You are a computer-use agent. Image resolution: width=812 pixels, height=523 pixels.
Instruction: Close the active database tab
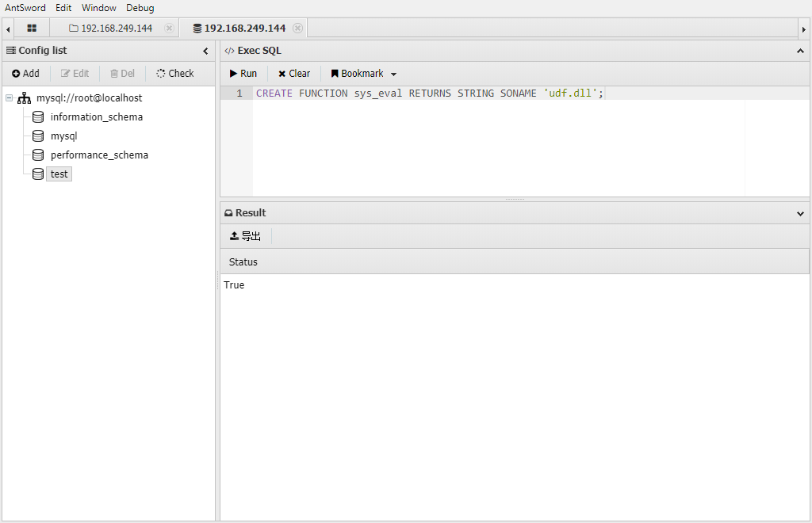[297, 29]
